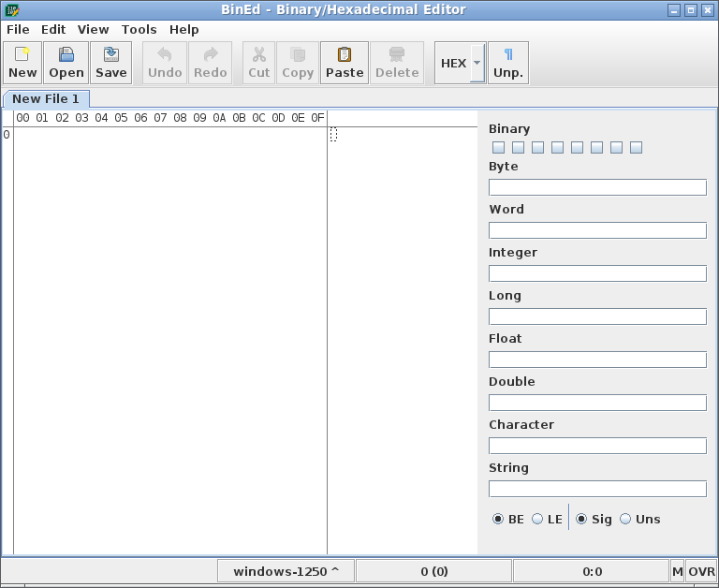Viewport: 719px width, 588px height.
Task: Minimize the BinEd window
Action: tap(674, 10)
